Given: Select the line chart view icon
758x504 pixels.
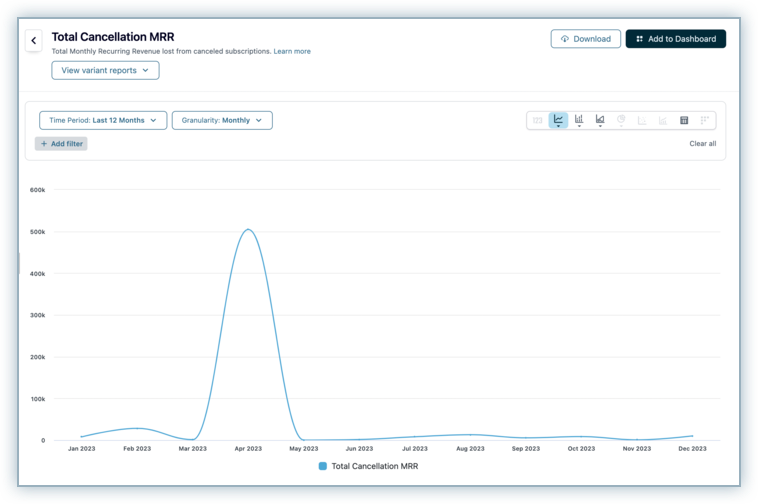Looking at the screenshot, I should (558, 120).
